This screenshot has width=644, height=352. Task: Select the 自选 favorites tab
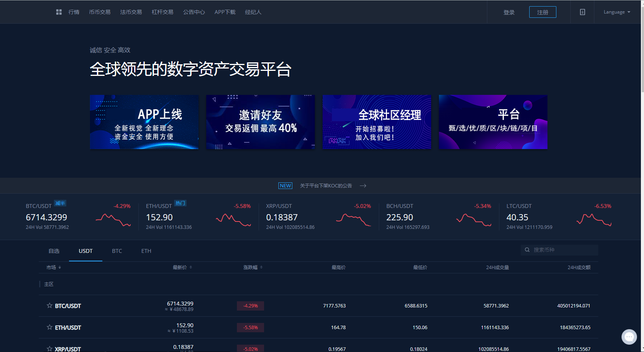(x=54, y=251)
